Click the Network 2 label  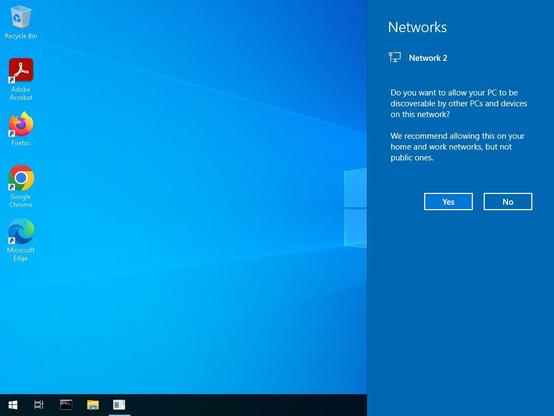pos(428,58)
